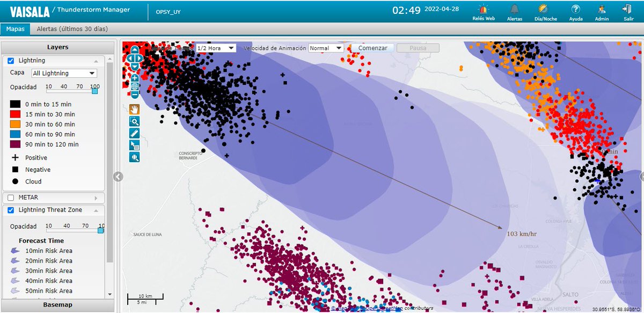The height and width of the screenshot is (313, 644).
Task: Click the OPSY_UY account label
Action: (168, 11)
